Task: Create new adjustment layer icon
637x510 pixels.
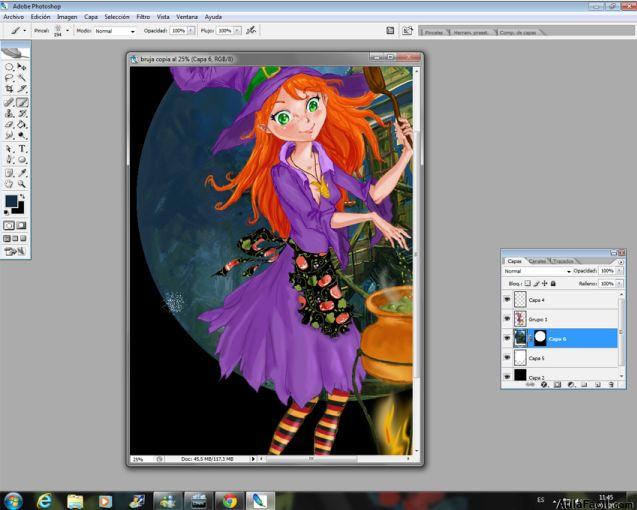Action: [571, 384]
